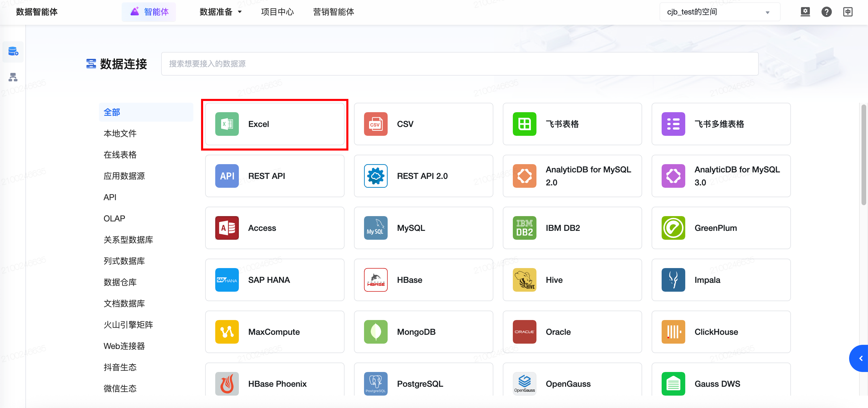Image resolution: width=868 pixels, height=408 pixels.
Task: Choose the Gauss DWS icon
Action: click(x=673, y=383)
